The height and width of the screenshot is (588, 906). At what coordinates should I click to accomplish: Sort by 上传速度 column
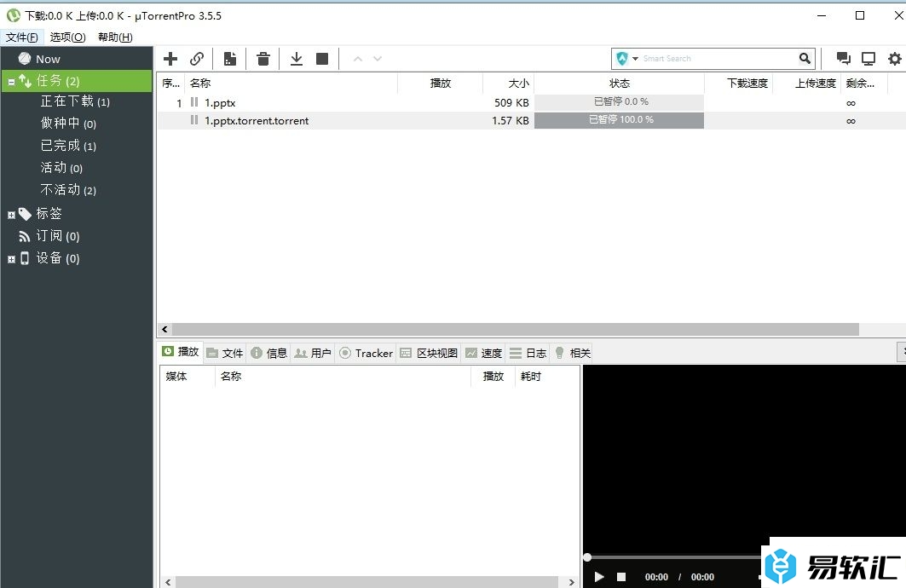[x=807, y=84]
